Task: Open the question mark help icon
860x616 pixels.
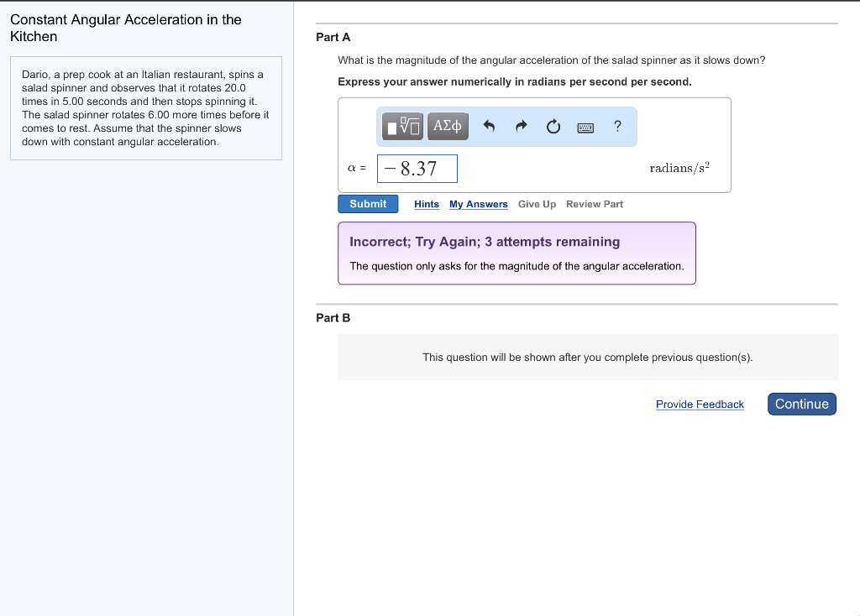Action: coord(617,127)
